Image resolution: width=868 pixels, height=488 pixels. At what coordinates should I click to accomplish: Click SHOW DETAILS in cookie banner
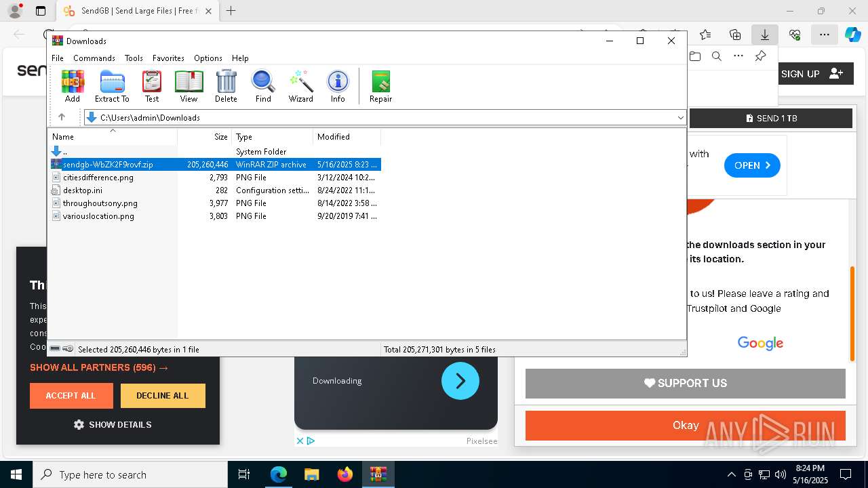pyautogui.click(x=113, y=424)
